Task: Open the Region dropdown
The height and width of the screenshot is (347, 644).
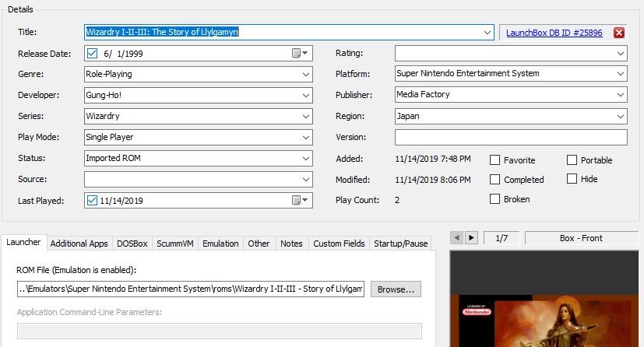Action: pos(620,116)
